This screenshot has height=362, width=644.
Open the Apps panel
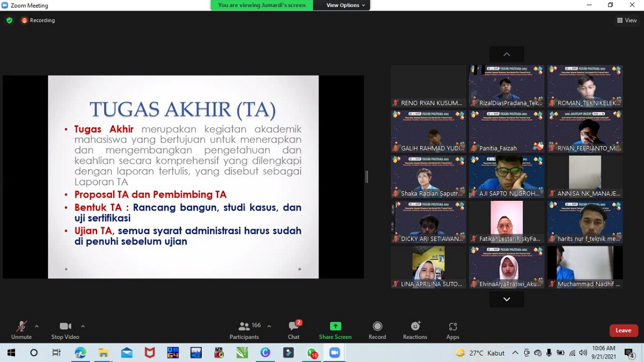pos(452,329)
